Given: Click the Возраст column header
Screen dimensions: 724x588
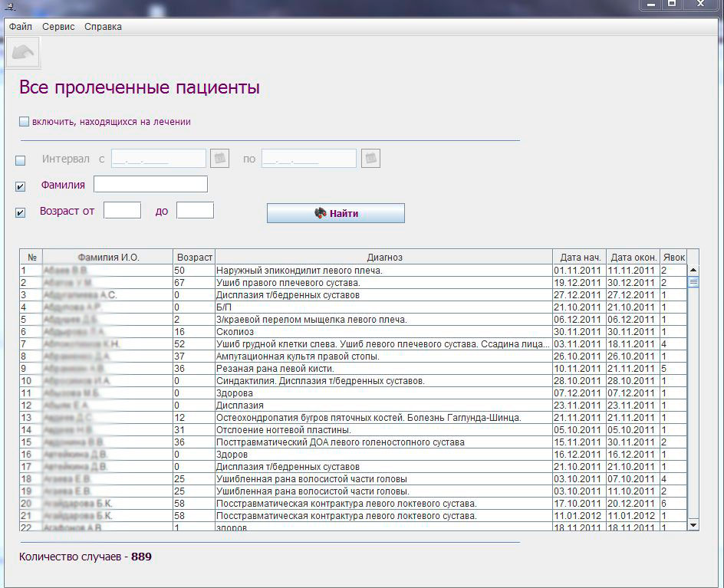Looking at the screenshot, I should (194, 258).
